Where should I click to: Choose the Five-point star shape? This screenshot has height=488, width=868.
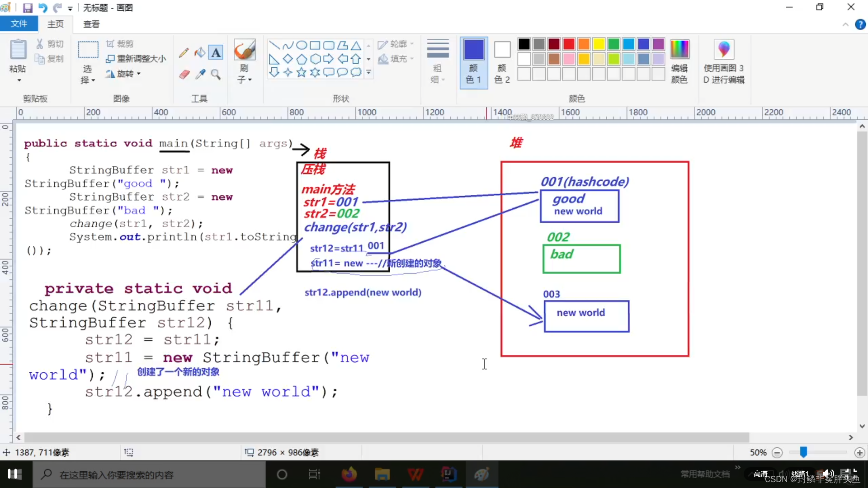click(302, 72)
